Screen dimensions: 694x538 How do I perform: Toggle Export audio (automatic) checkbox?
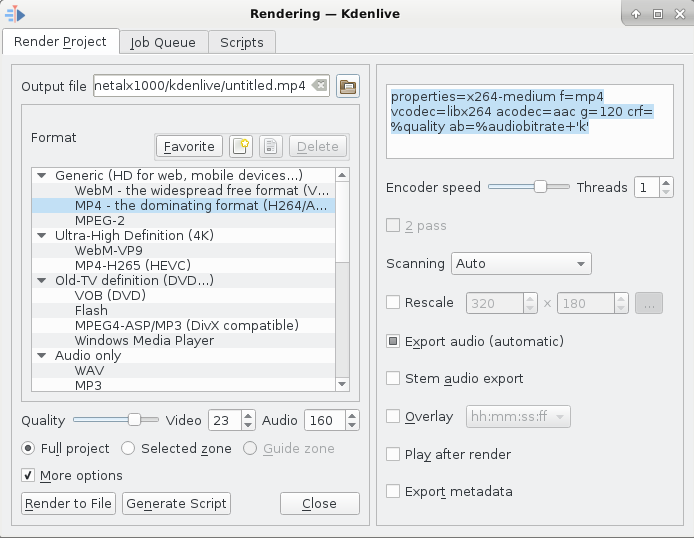coord(393,341)
